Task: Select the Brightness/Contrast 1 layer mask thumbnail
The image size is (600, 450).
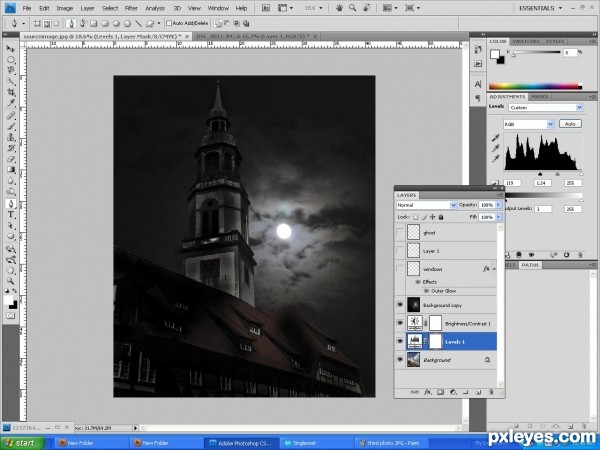Action: (435, 323)
